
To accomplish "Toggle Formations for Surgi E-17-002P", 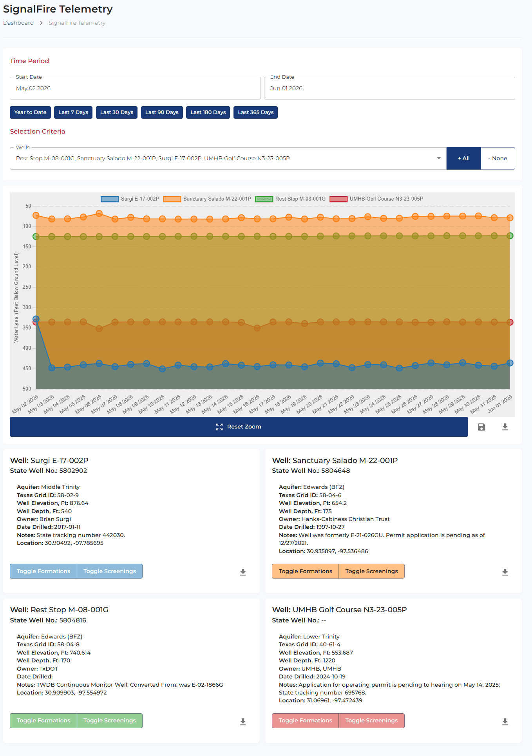I will click(x=43, y=571).
